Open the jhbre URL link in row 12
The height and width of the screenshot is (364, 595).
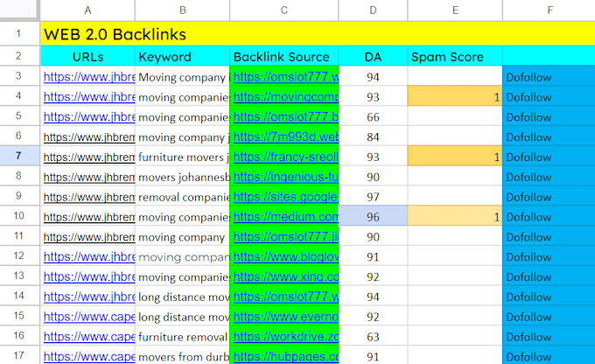pyautogui.click(x=89, y=257)
